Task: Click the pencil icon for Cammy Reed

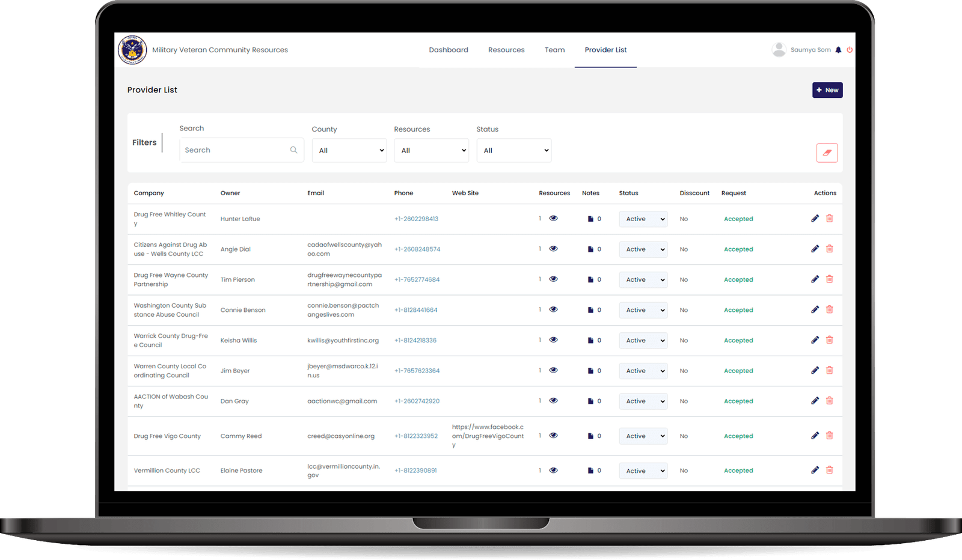Action: pos(815,436)
